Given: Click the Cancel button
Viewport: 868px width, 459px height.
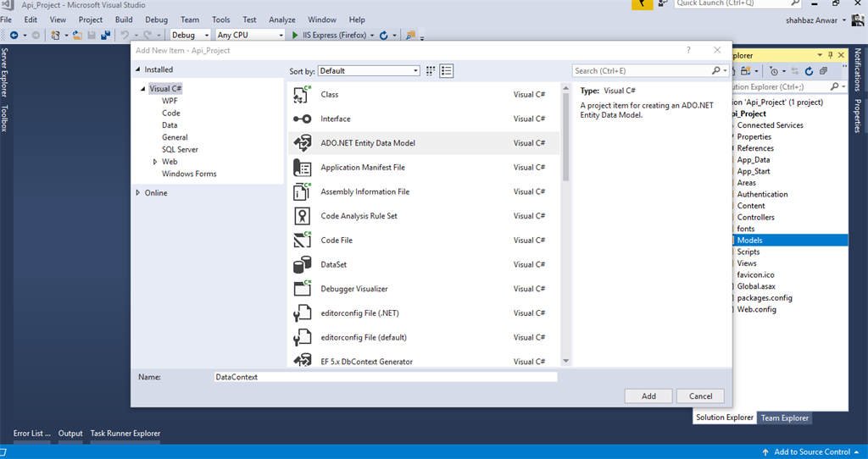Looking at the screenshot, I should [x=700, y=396].
